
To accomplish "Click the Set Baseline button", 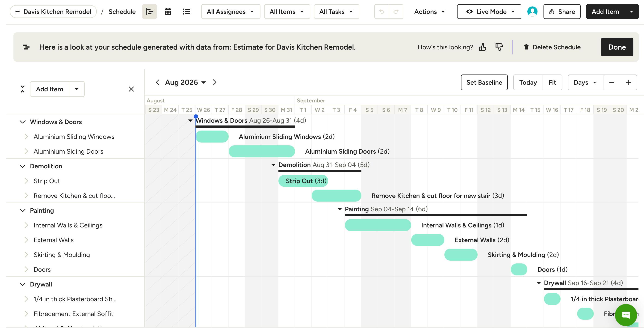I will click(484, 82).
